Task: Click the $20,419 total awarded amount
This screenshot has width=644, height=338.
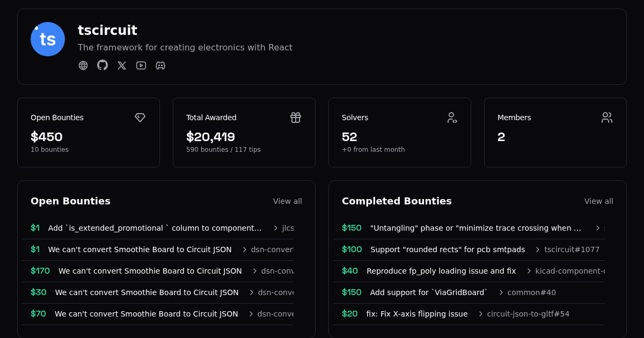Action: pyautogui.click(x=210, y=137)
